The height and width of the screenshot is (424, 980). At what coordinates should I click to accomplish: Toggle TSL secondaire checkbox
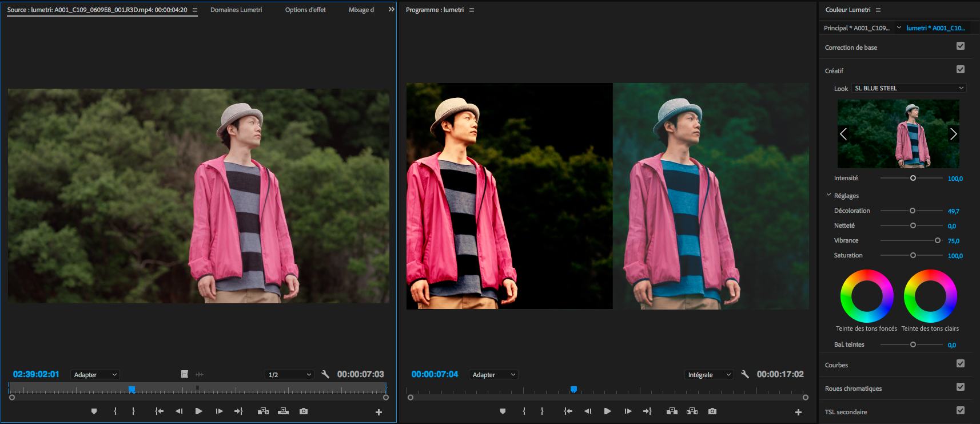961,411
